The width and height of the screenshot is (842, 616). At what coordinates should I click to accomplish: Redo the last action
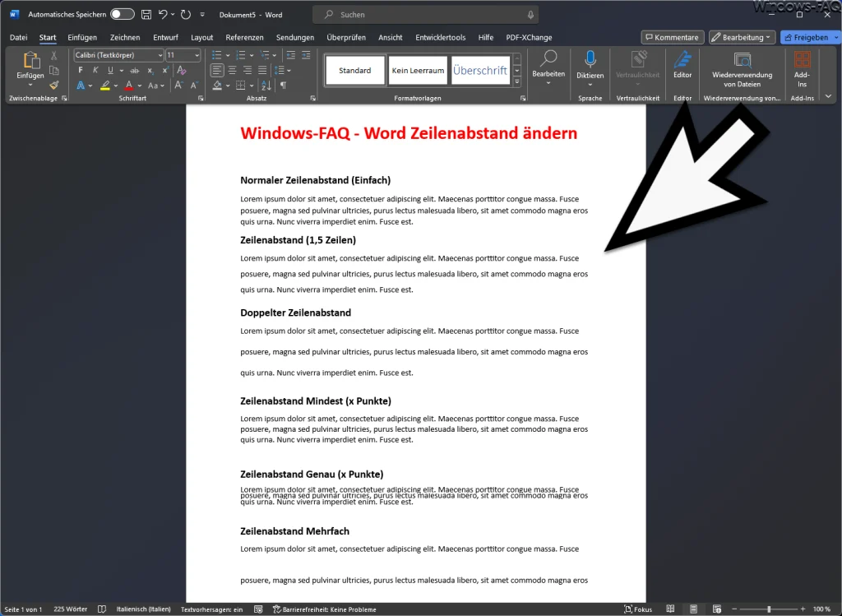point(186,15)
